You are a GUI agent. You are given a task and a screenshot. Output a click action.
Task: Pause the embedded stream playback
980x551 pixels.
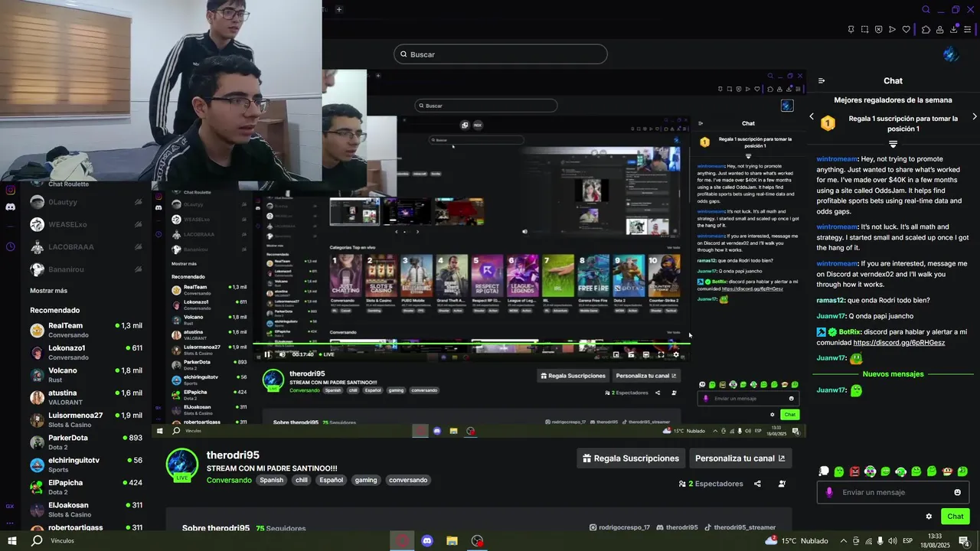(x=267, y=354)
